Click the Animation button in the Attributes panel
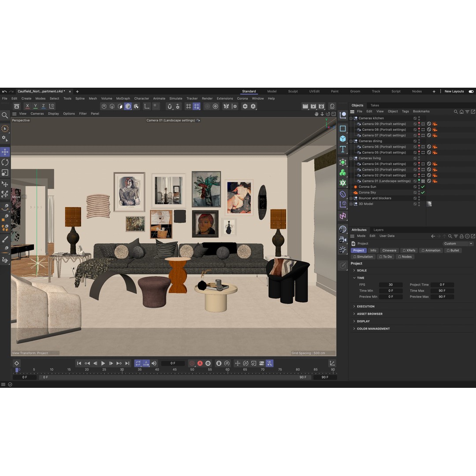The width and height of the screenshot is (476, 476). point(431,250)
